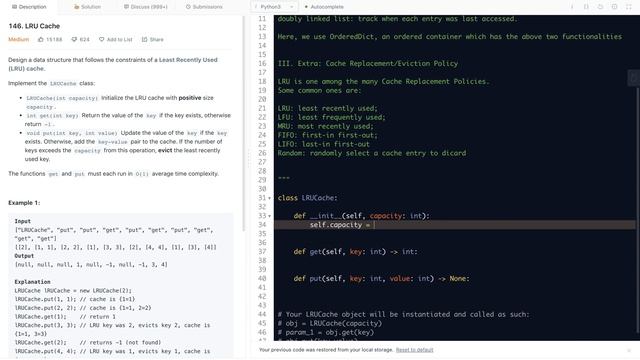Toggle fullscreen editor icon

(x=629, y=7)
